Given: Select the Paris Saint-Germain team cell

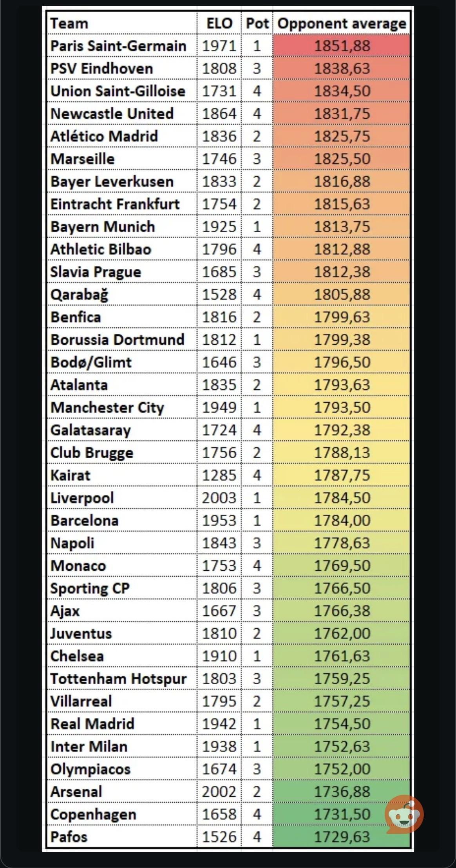Looking at the screenshot, I should click(118, 46).
